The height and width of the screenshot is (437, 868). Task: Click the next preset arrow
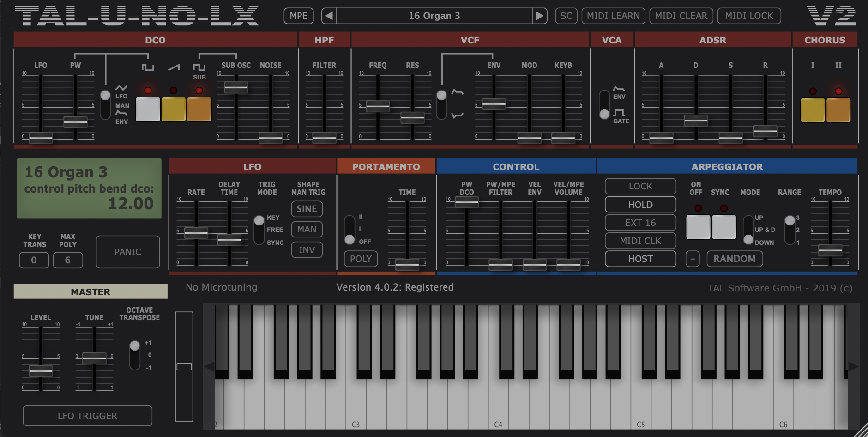pyautogui.click(x=541, y=15)
